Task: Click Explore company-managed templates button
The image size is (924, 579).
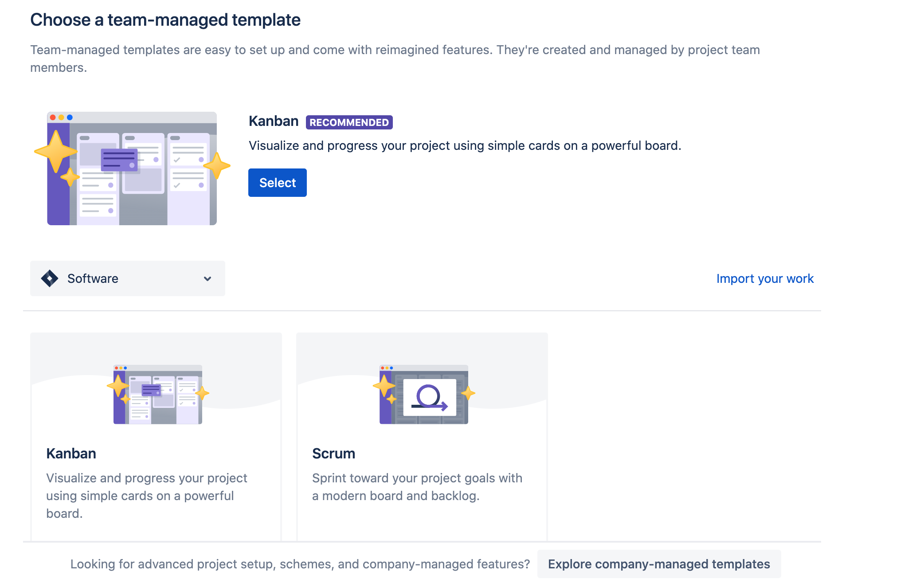Action: [659, 564]
